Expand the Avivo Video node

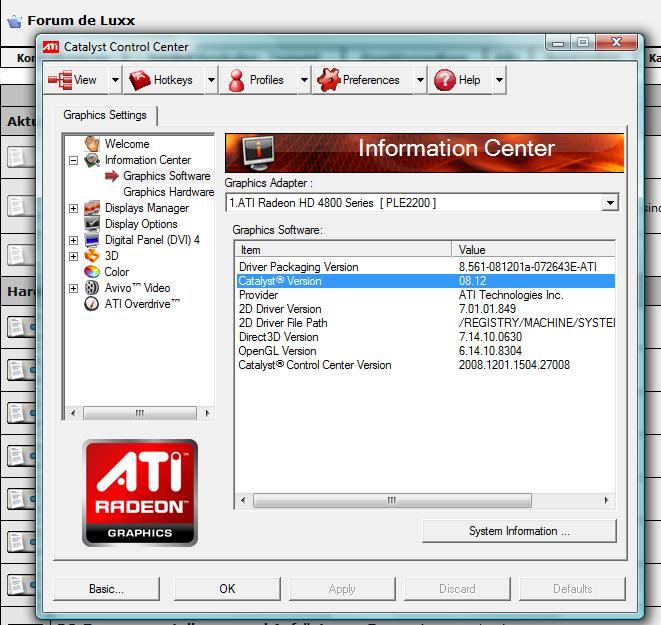point(73,288)
